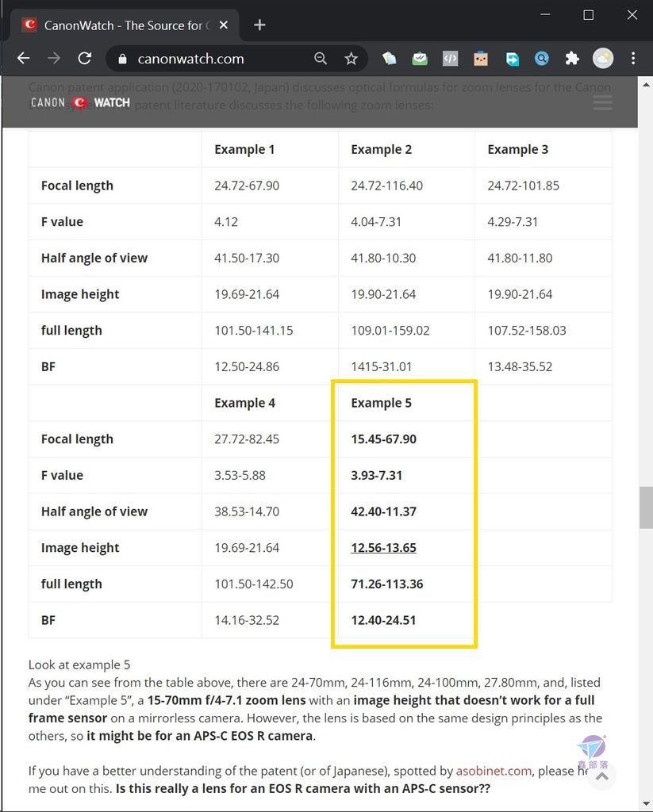Click full length value 71.26-113.36

pyautogui.click(x=387, y=584)
